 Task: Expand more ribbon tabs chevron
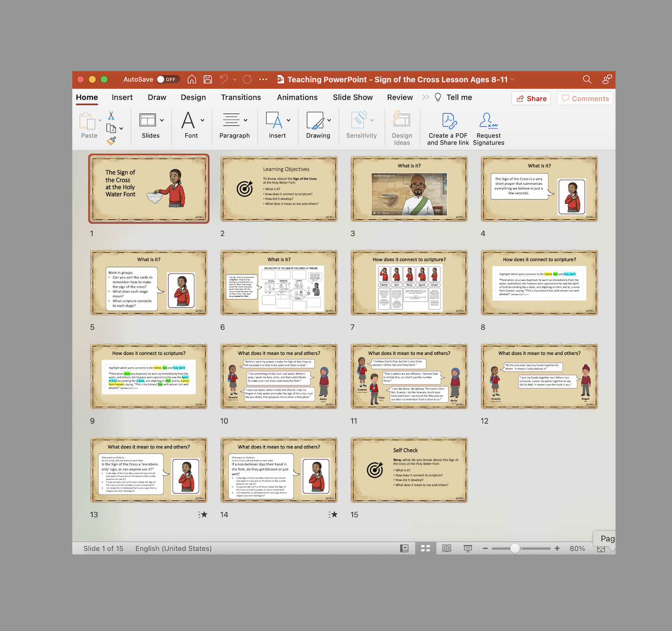[426, 97]
